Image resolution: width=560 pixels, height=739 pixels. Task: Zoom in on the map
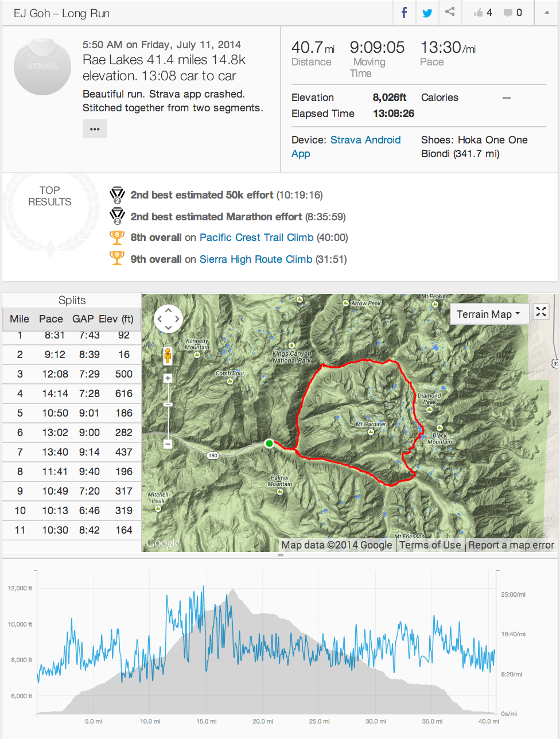pyautogui.click(x=168, y=378)
